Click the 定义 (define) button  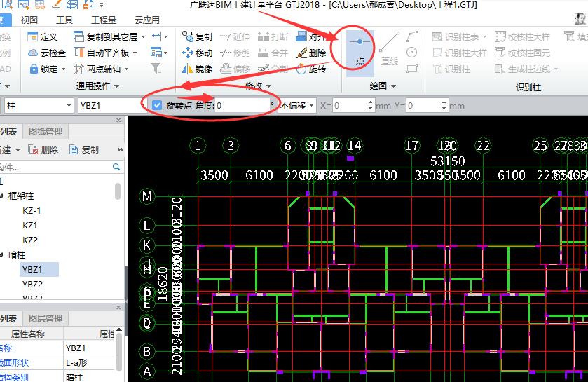[43, 36]
